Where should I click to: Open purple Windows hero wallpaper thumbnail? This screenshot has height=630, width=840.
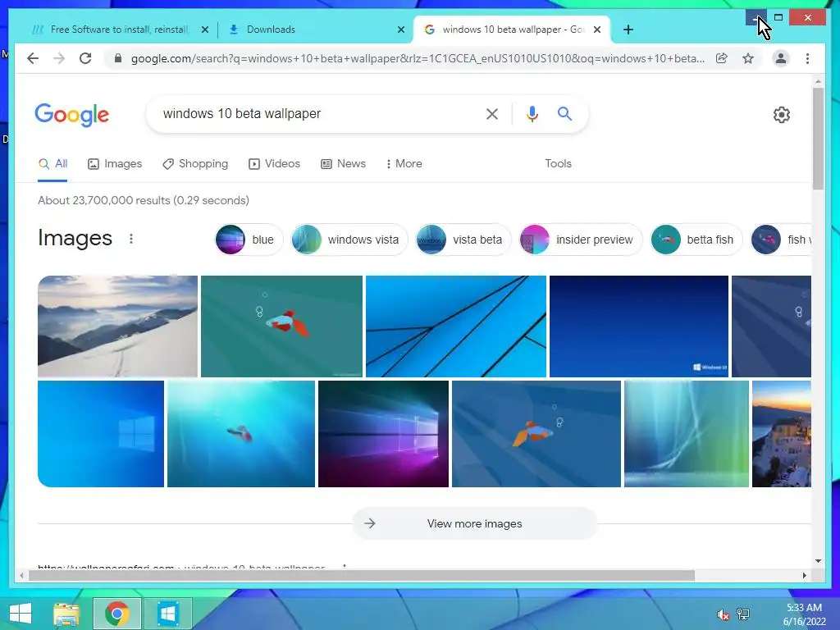[x=384, y=434]
